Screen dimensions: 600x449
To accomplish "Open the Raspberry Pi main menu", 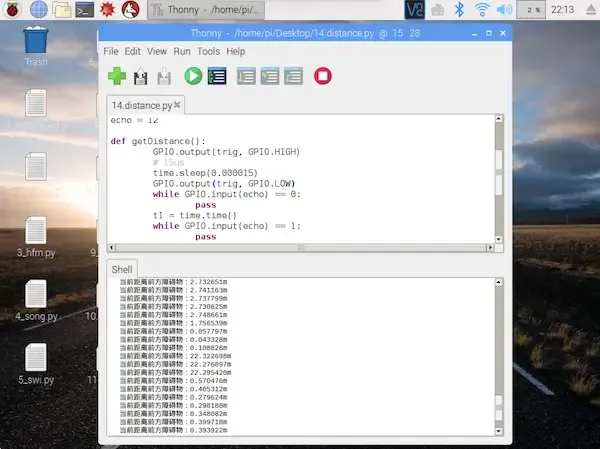I will click(12, 10).
